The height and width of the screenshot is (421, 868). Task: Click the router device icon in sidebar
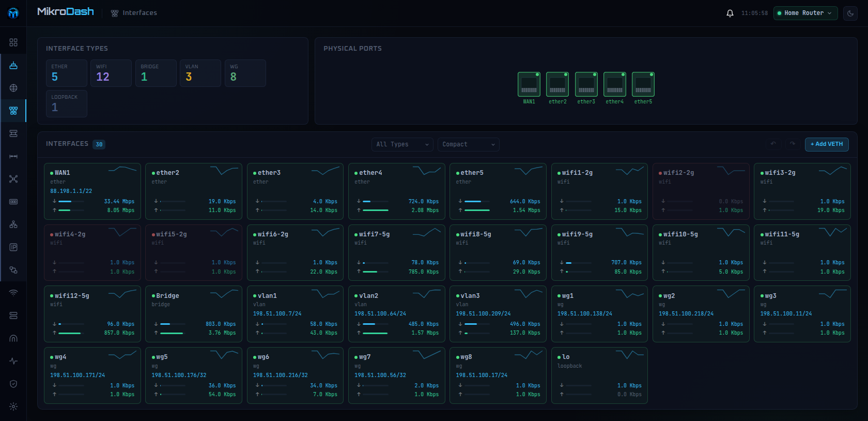coord(13,65)
